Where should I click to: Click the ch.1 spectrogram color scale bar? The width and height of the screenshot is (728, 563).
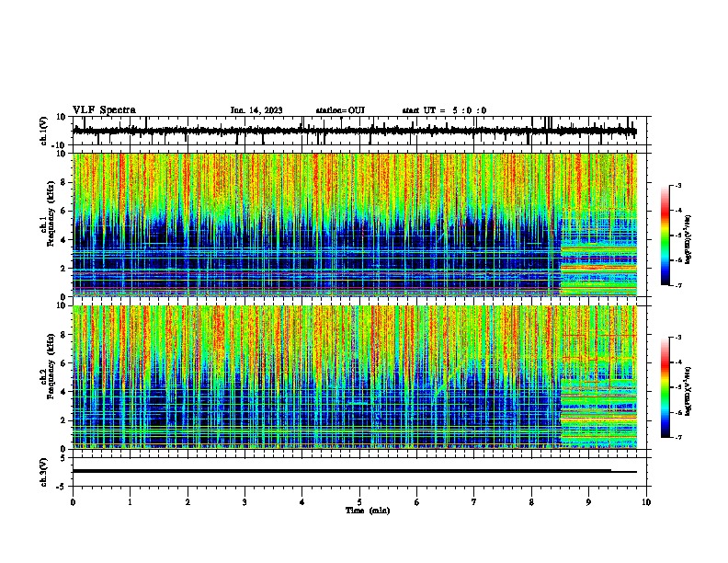pos(665,236)
